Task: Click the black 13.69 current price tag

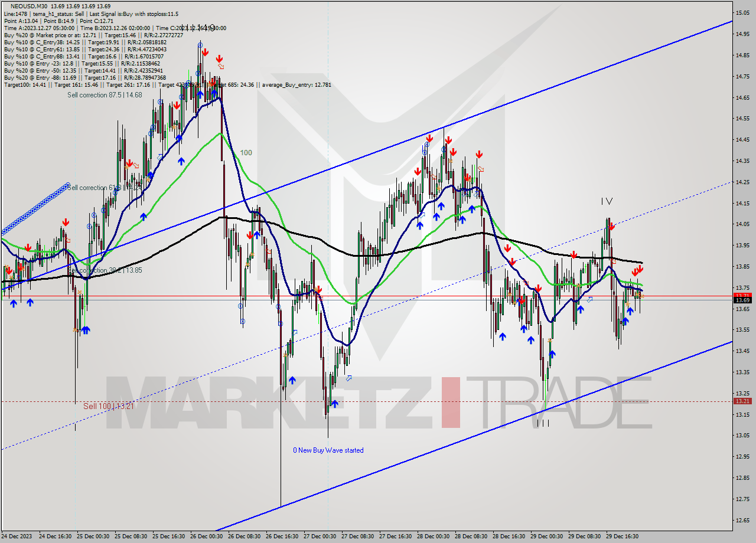Action: [x=742, y=300]
